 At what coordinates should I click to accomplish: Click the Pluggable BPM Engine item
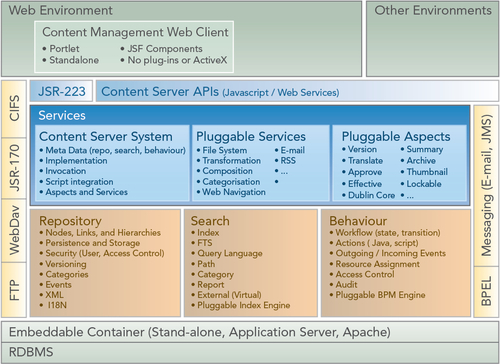click(x=380, y=295)
